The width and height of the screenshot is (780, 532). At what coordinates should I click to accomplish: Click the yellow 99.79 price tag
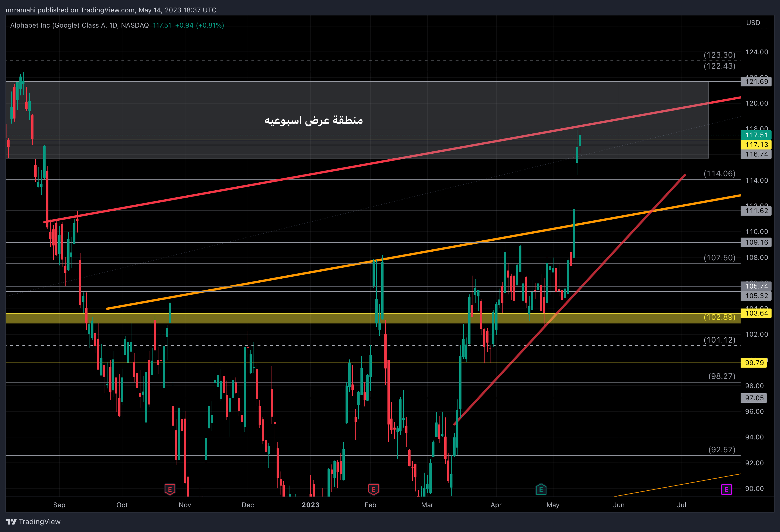754,363
